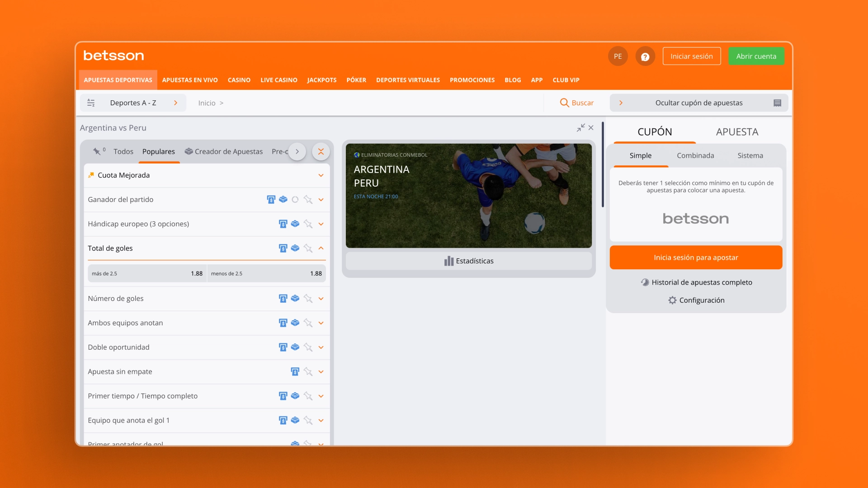The height and width of the screenshot is (488, 868).
Task: Click the cash-out icon in Equipo que anota el gol 1 row
Action: tap(283, 420)
